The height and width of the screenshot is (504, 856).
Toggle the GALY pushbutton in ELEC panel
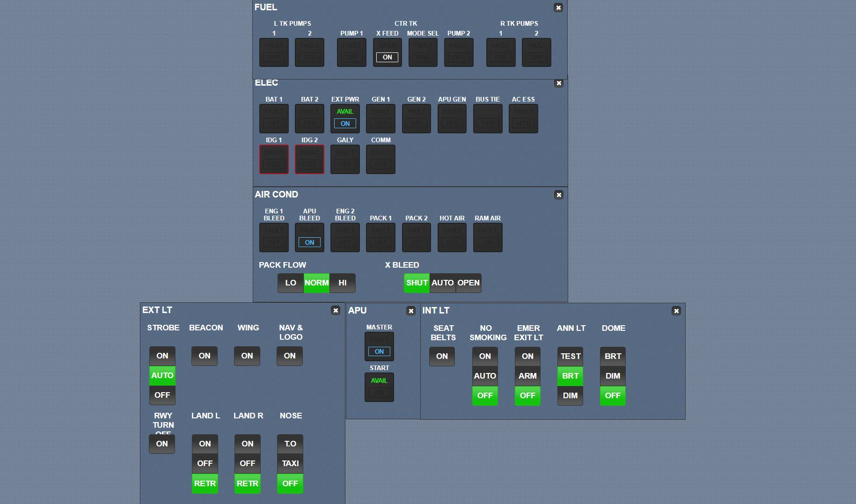pyautogui.click(x=345, y=159)
